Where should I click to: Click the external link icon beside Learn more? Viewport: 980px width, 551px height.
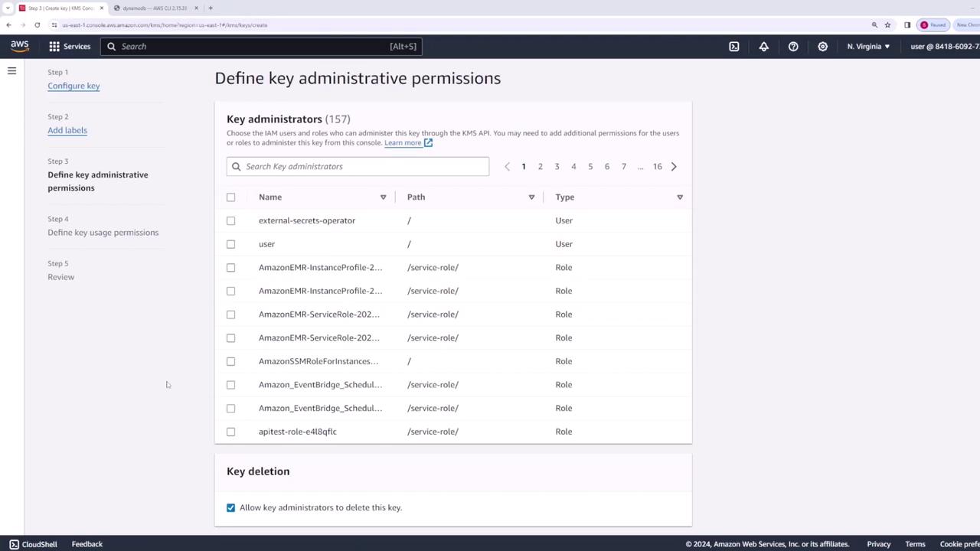(428, 142)
